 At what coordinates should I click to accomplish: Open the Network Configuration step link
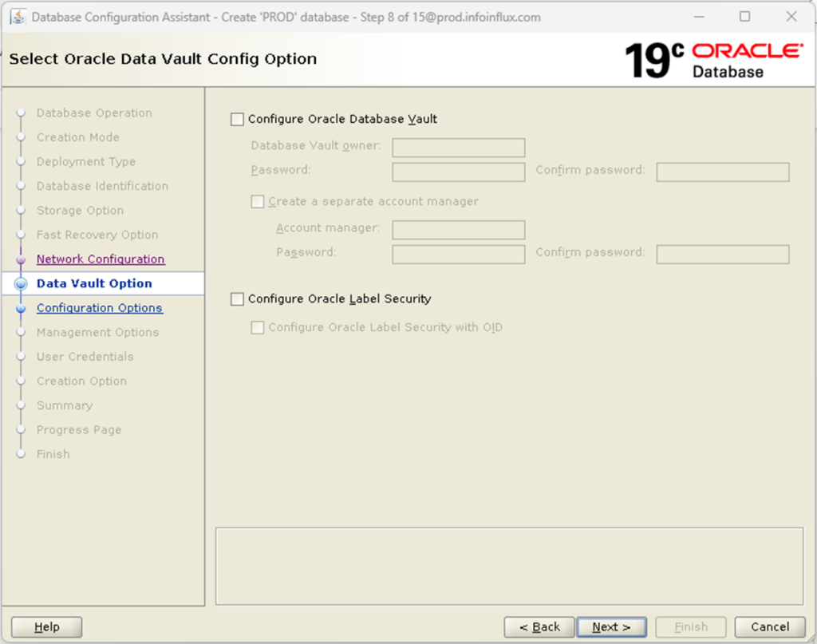[100, 259]
